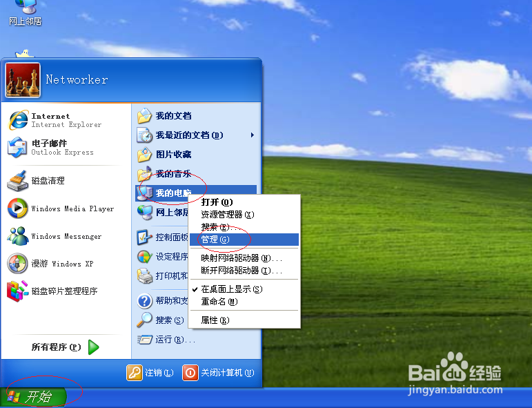The width and height of the screenshot is (532, 408).
Task: Expand 所有程序 green arrow
Action: pyautogui.click(x=93, y=347)
